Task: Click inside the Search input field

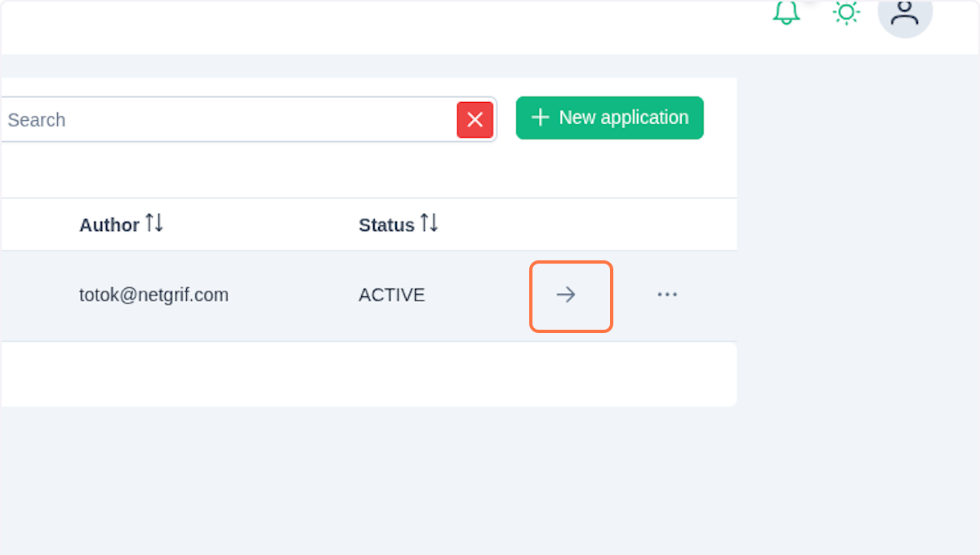Action: [x=229, y=119]
